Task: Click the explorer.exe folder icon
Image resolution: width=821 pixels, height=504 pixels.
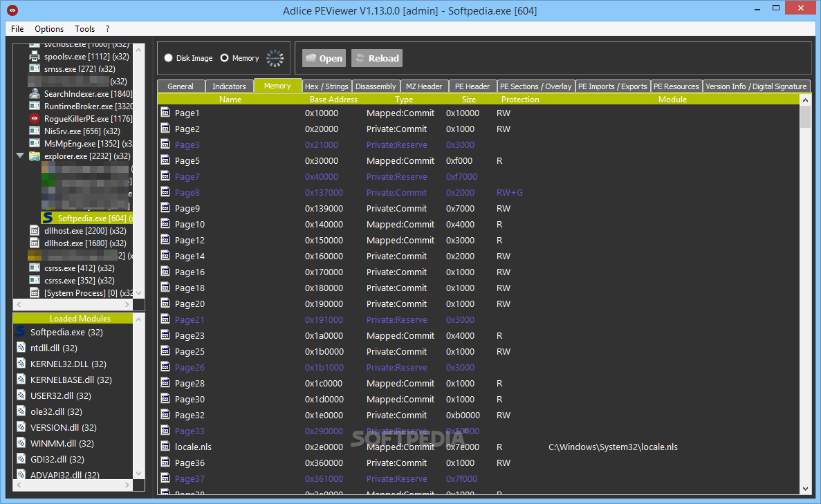Action: 35,156
